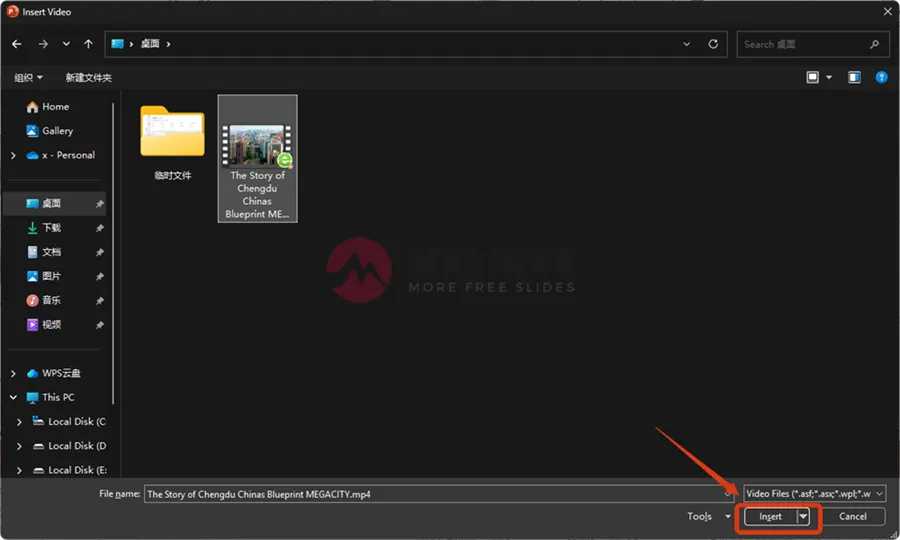Expand the WPS云盘 tree node
This screenshot has width=900, height=540.
pyautogui.click(x=13, y=373)
